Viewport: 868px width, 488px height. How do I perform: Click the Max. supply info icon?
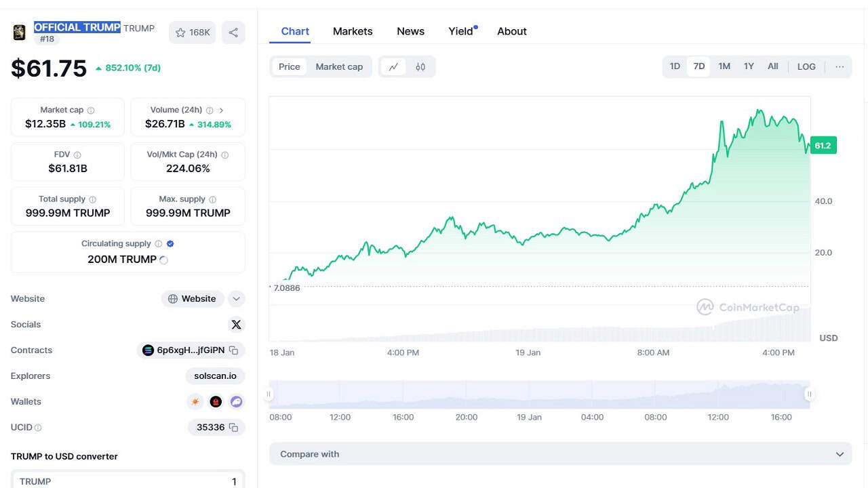[x=213, y=199]
